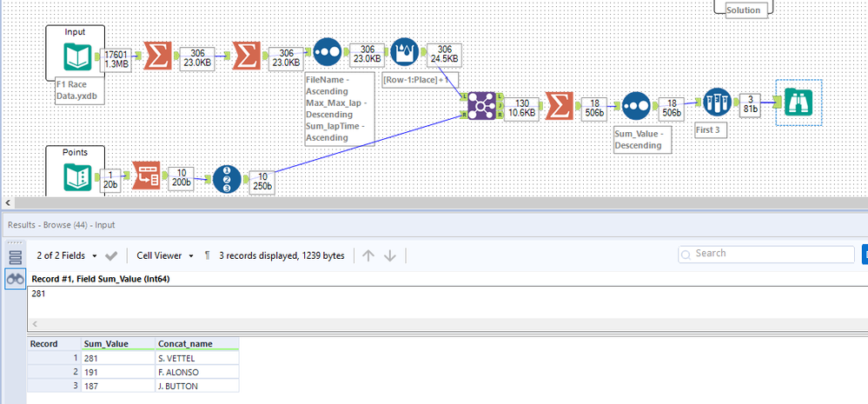Select the Record ID tool

[227, 179]
